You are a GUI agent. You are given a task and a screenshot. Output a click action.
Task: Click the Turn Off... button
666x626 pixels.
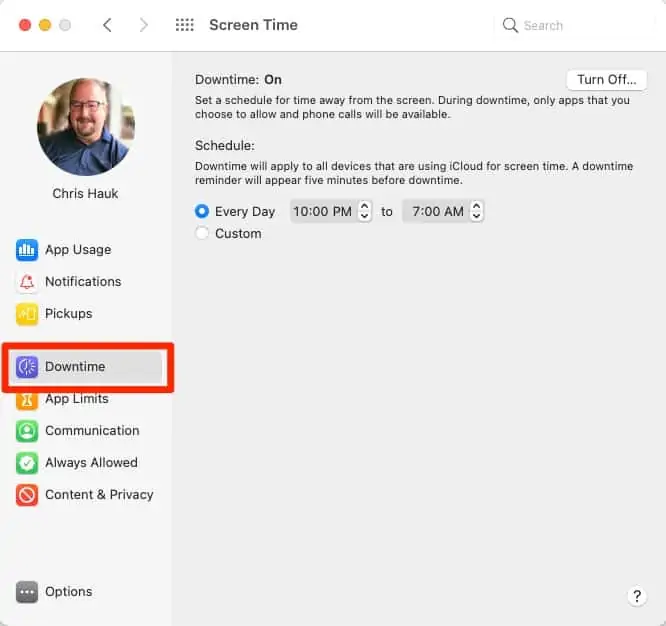(x=607, y=80)
